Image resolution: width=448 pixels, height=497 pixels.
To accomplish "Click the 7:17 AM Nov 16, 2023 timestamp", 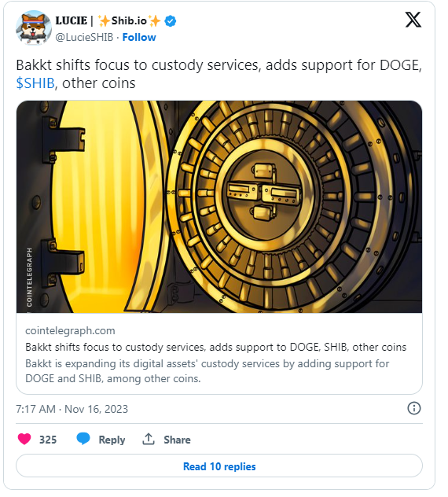I will 72,409.
